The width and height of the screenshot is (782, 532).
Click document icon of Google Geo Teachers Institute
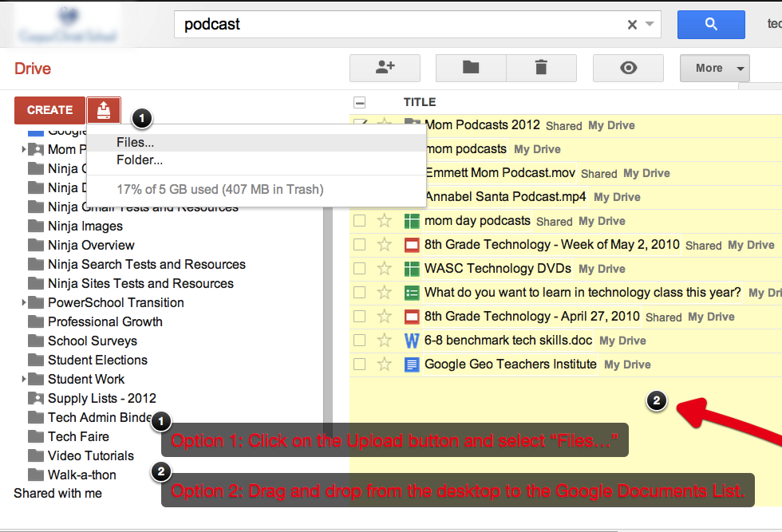point(412,365)
